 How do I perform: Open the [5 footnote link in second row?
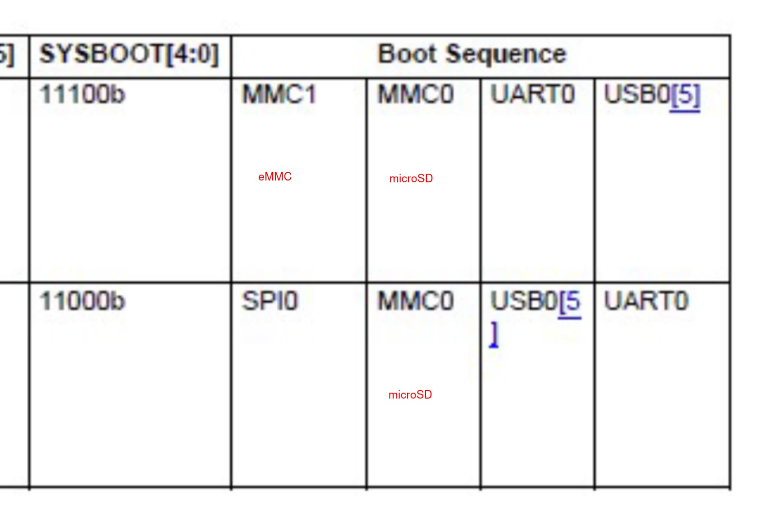point(570,302)
